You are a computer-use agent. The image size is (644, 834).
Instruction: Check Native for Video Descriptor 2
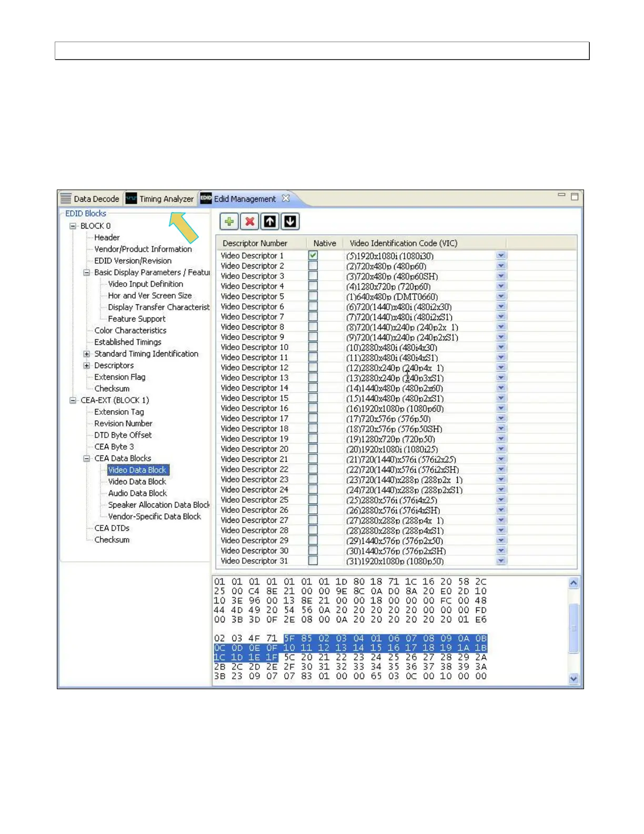coord(313,266)
